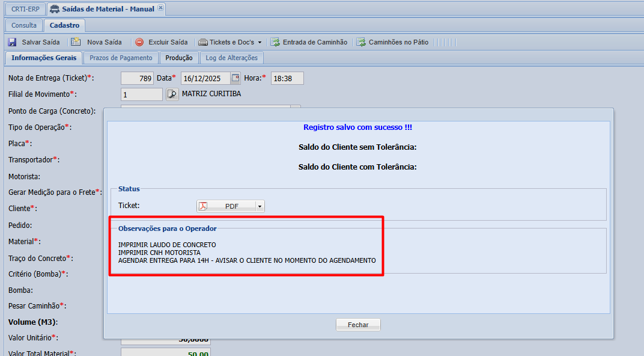Click the Caminhões no Pátio icon
Image resolution: width=644 pixels, height=356 pixels.
361,42
